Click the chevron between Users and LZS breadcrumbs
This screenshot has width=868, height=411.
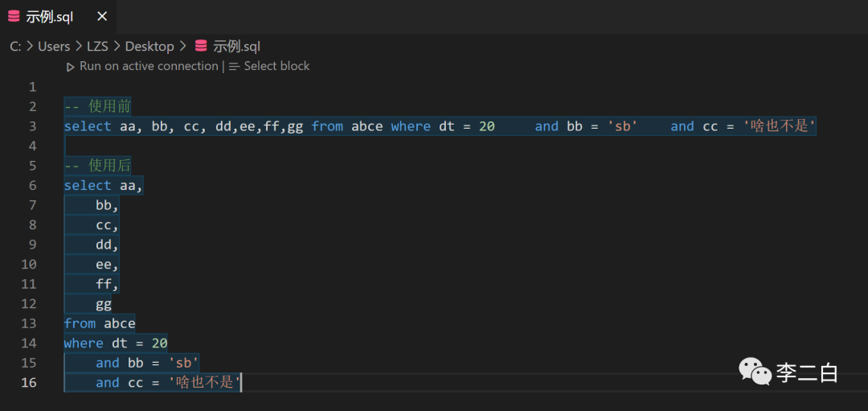[x=78, y=46]
